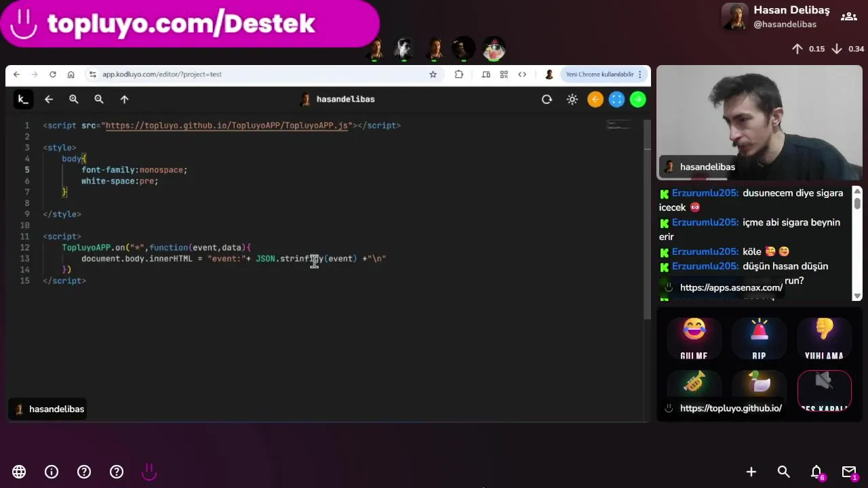Open the info icon in bottom bar
Image resolution: width=868 pixels, height=488 pixels.
click(x=52, y=472)
